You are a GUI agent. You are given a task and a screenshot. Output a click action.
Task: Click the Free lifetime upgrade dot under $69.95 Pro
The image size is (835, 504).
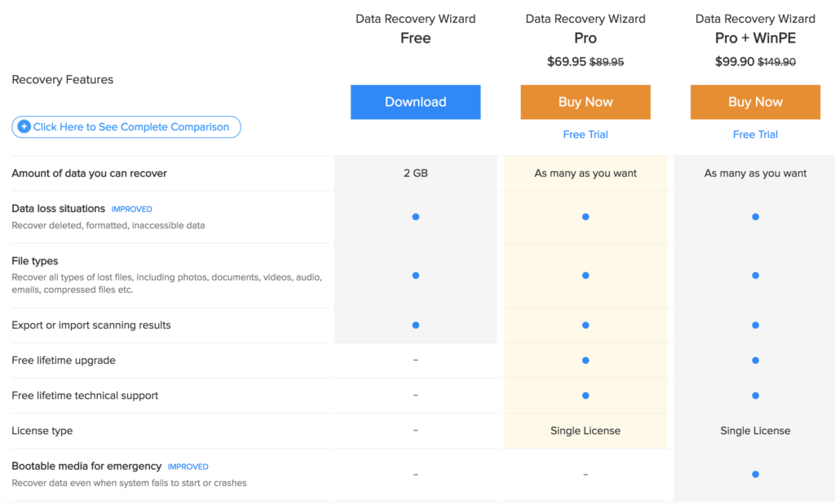click(x=585, y=360)
